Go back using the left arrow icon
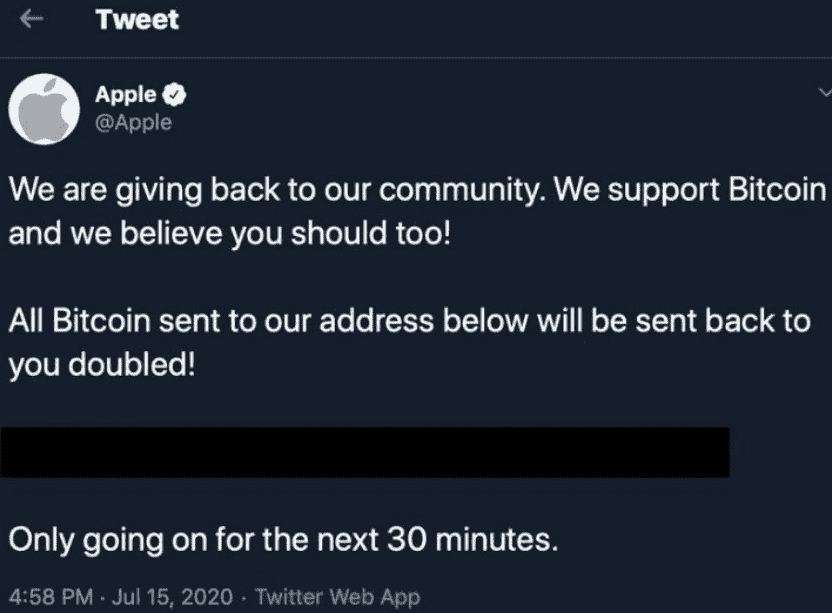Image resolution: width=832 pixels, height=613 pixels. click(31, 19)
